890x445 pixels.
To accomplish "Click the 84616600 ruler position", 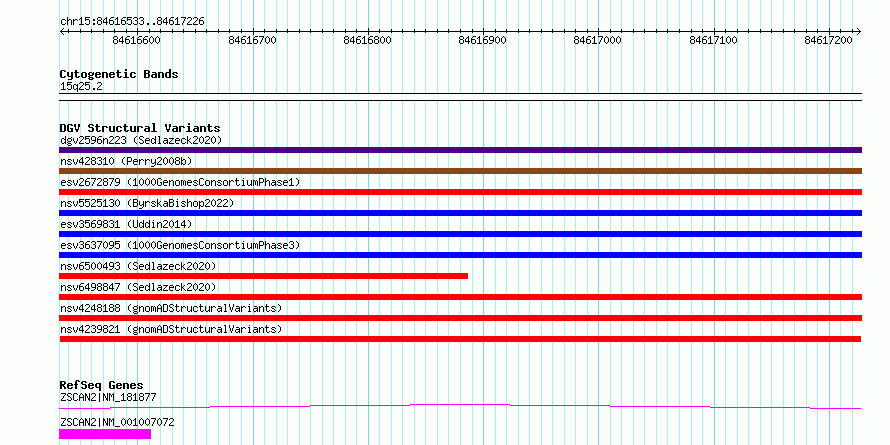I will (137, 40).
